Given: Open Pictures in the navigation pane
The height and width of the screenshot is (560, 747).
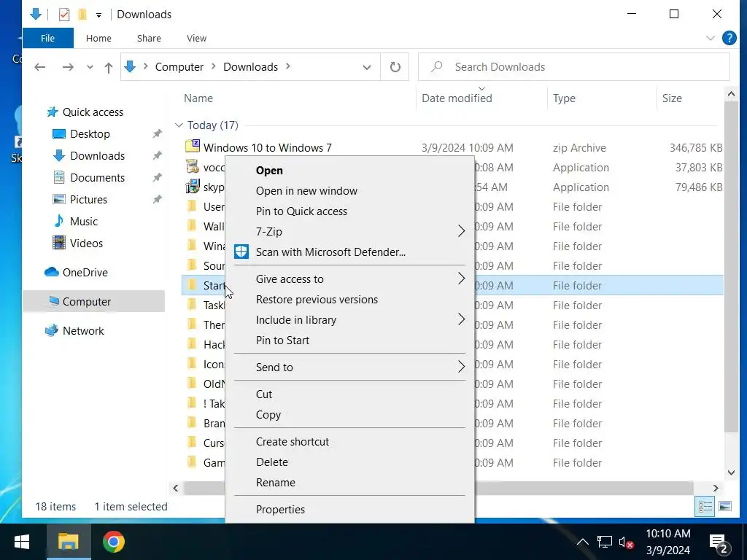Looking at the screenshot, I should tap(88, 200).
